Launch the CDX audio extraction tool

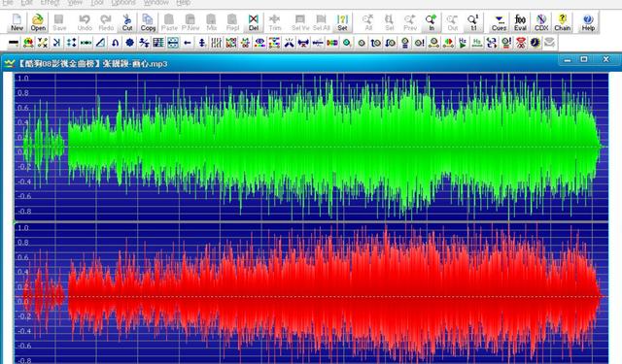coord(541,22)
